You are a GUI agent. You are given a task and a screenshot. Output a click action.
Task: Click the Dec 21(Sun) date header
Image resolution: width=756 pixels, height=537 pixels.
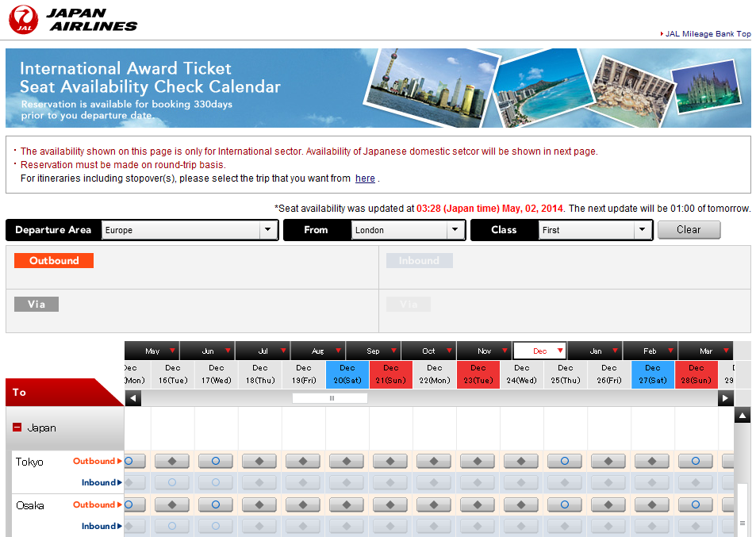point(391,374)
